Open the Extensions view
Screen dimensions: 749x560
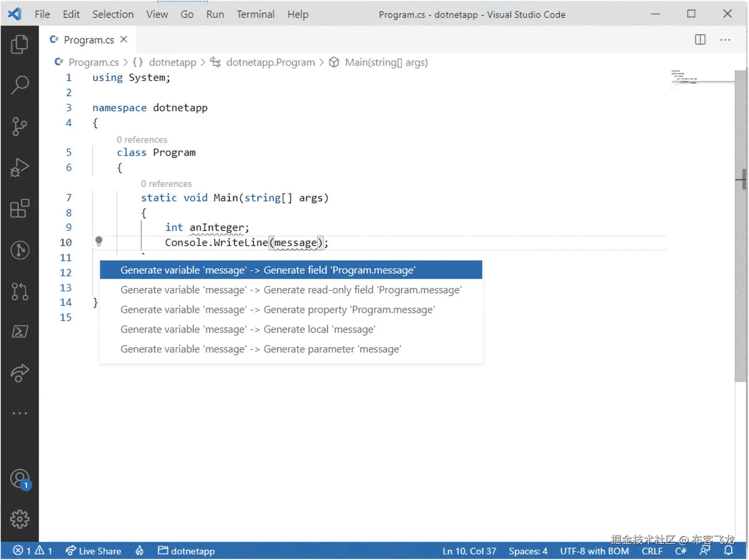(20, 208)
